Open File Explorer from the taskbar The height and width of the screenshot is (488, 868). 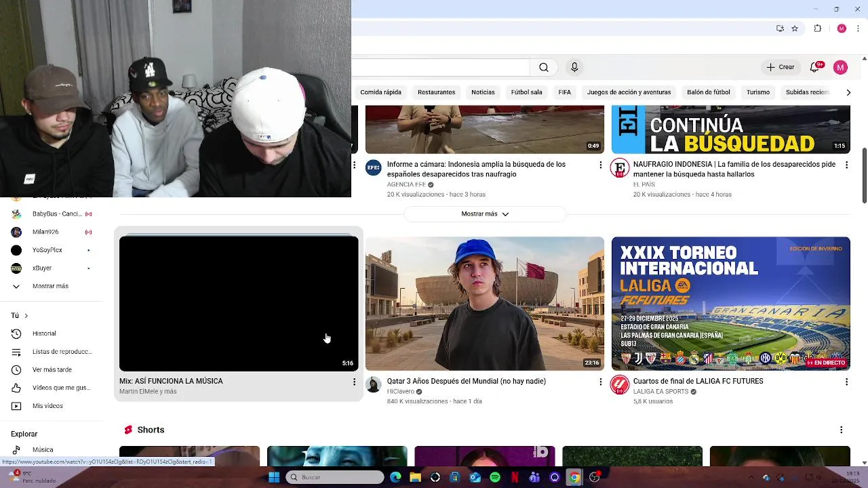pyautogui.click(x=416, y=477)
